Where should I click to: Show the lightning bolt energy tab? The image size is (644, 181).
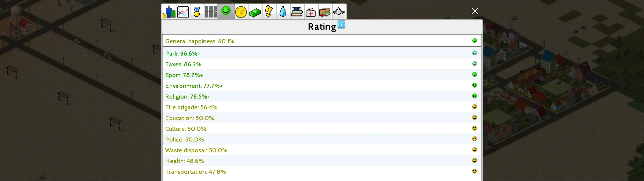(x=269, y=12)
